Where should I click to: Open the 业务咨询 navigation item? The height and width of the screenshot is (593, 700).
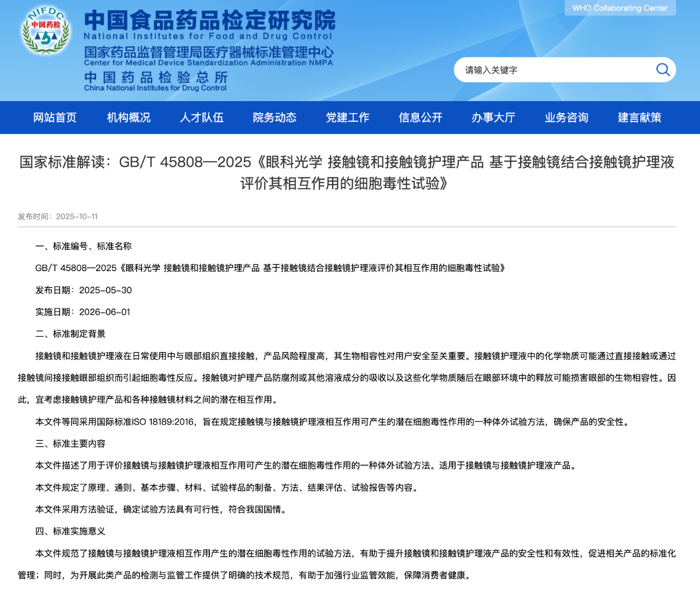[x=566, y=118]
